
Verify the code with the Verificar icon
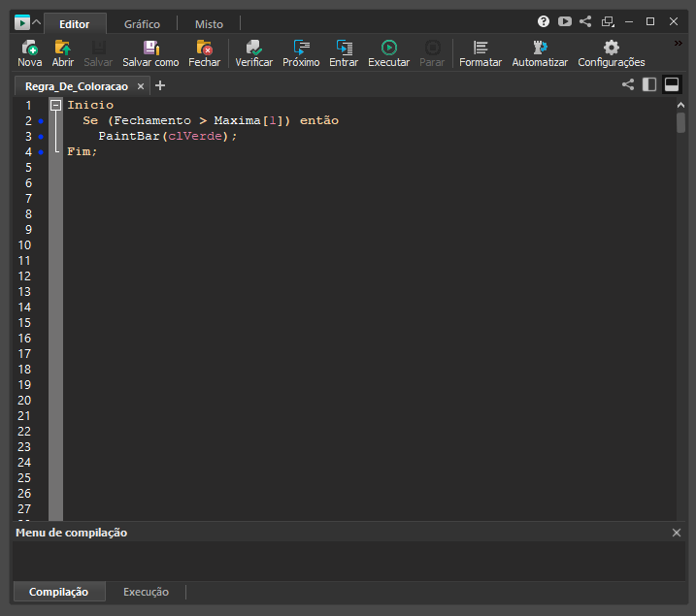[x=254, y=53]
